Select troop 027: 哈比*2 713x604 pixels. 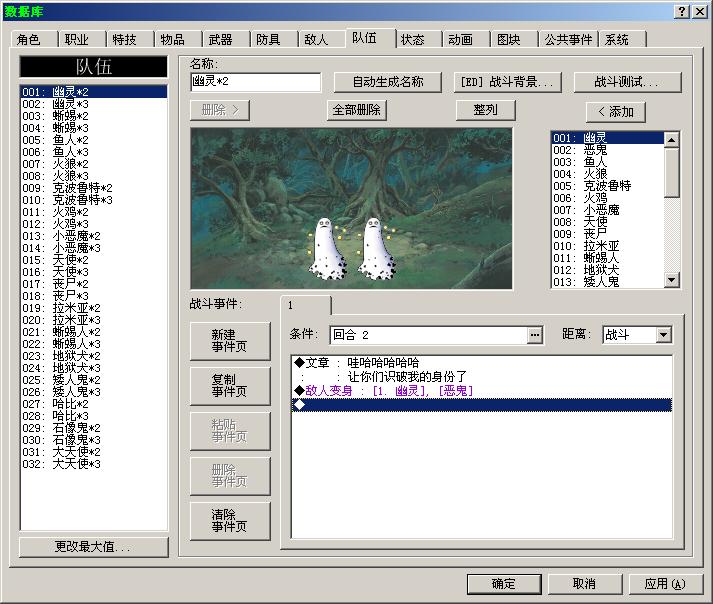(94, 404)
